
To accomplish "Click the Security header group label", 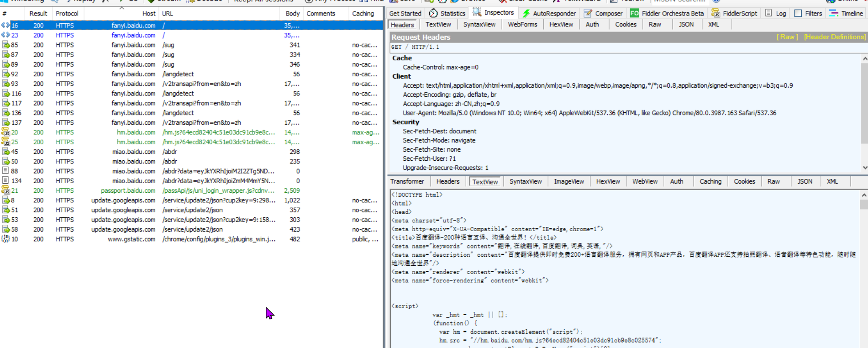I will click(405, 122).
